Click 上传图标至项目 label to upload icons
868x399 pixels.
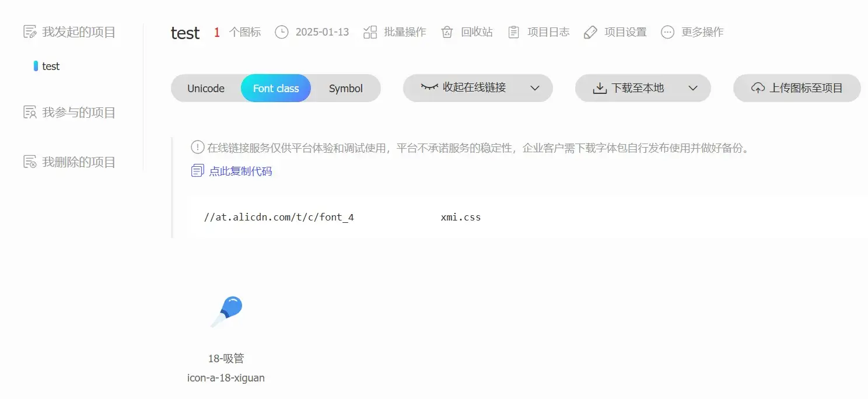[806, 88]
